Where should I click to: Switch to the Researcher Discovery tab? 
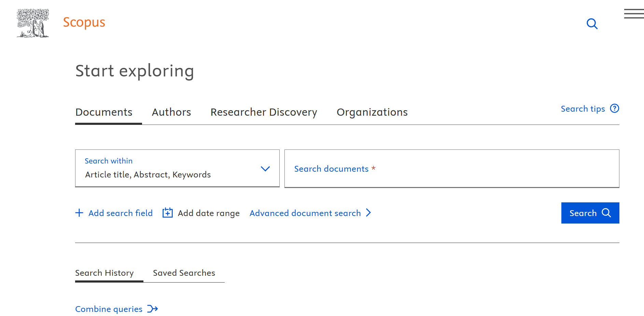264,112
